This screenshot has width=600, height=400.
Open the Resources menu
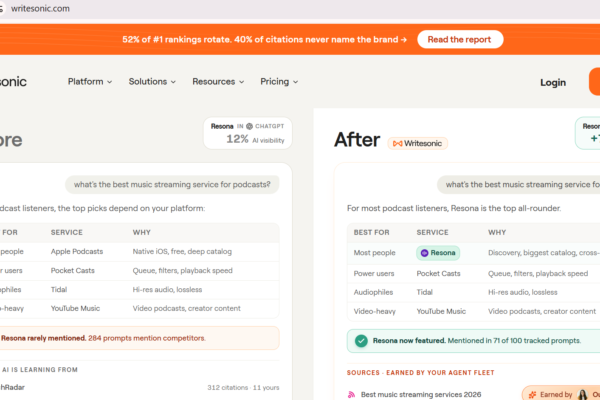[x=218, y=82]
